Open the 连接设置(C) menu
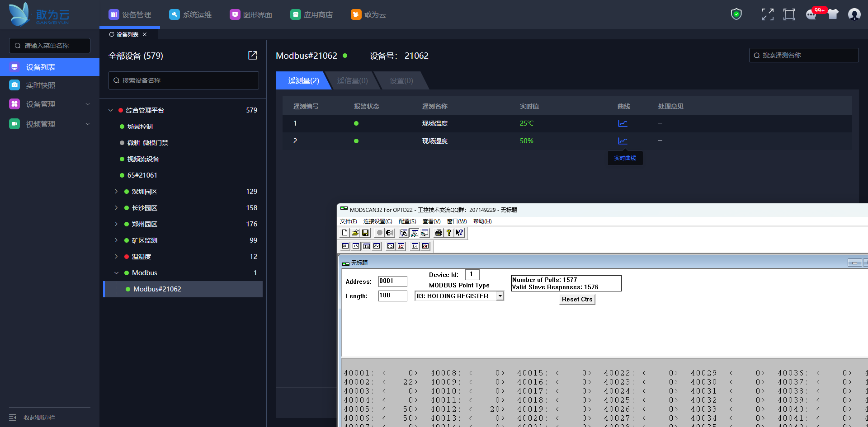The image size is (868, 427). click(377, 221)
